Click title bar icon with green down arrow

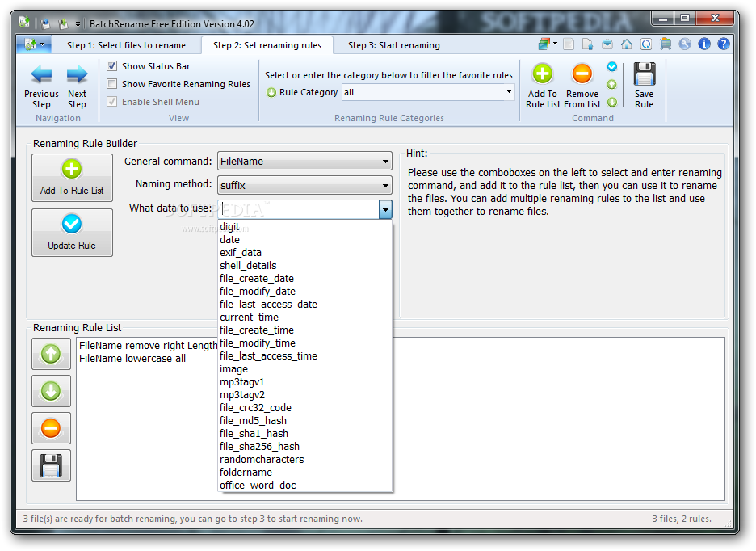tap(63, 23)
